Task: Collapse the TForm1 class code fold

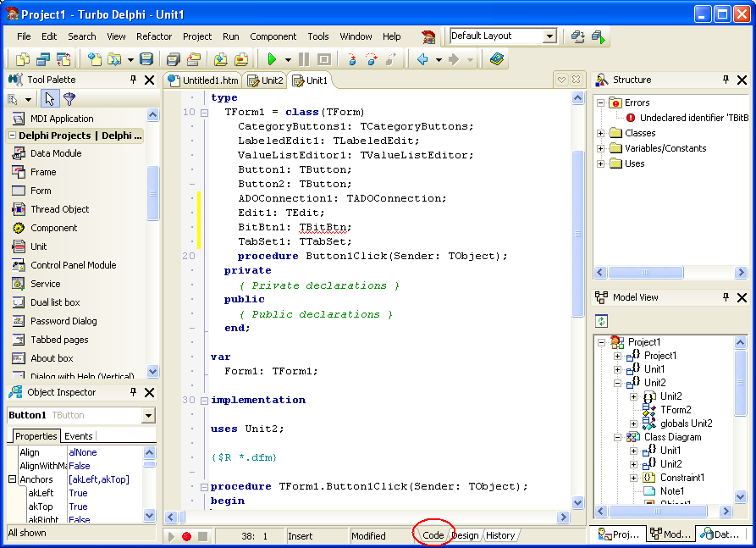Action: point(204,113)
